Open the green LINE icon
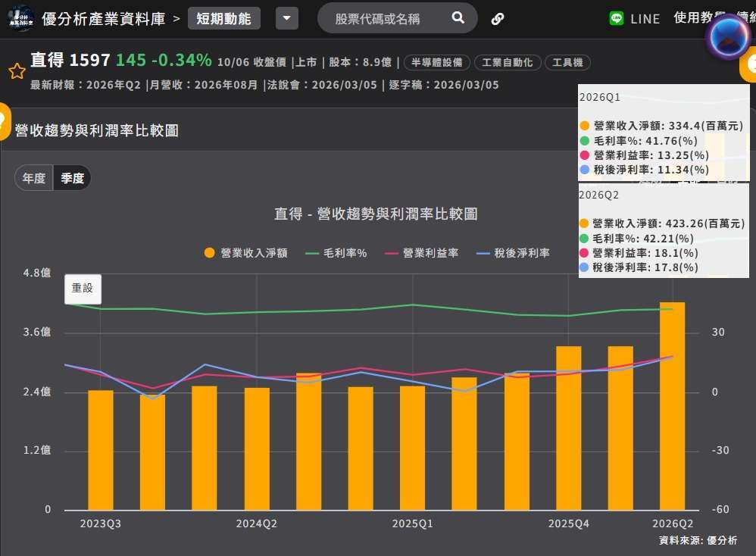The width and height of the screenshot is (756, 556). click(x=616, y=18)
